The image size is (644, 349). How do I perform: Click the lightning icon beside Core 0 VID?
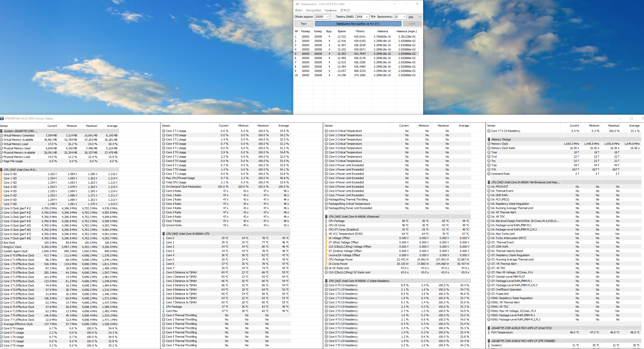pyautogui.click(x=1, y=174)
